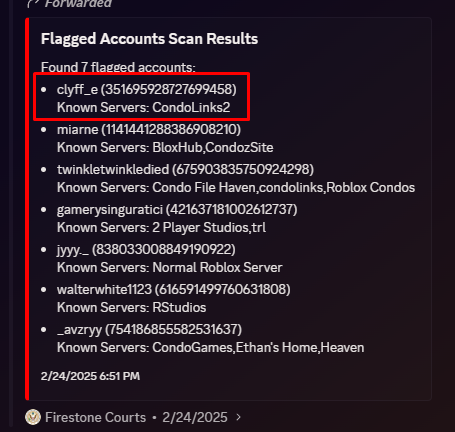Viewport: 455px width, 432px height.
Task: Click the Firestone Courts server avatar icon
Action: 33,417
